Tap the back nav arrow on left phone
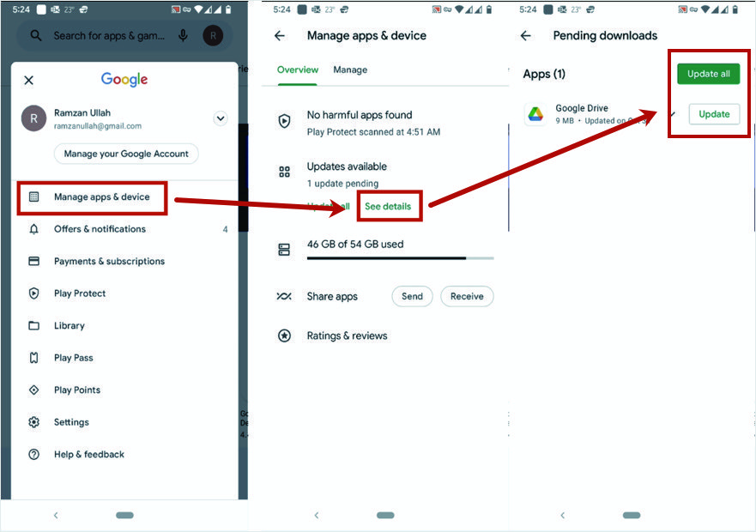 pos(56,515)
